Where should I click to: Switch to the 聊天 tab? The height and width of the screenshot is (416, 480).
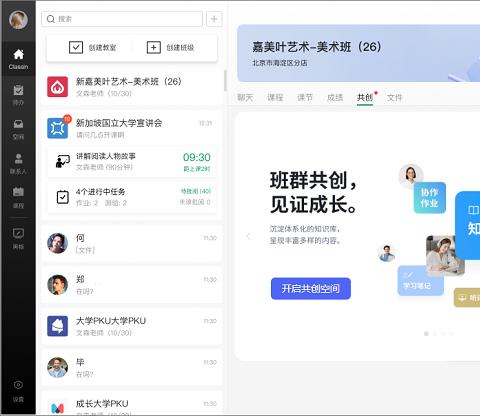click(245, 97)
